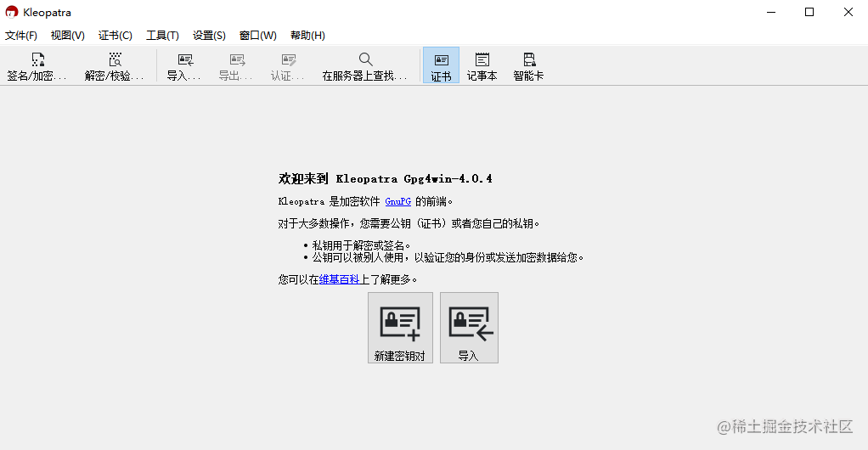
Task: Click the 导出 toolbar icon
Action: click(x=236, y=66)
